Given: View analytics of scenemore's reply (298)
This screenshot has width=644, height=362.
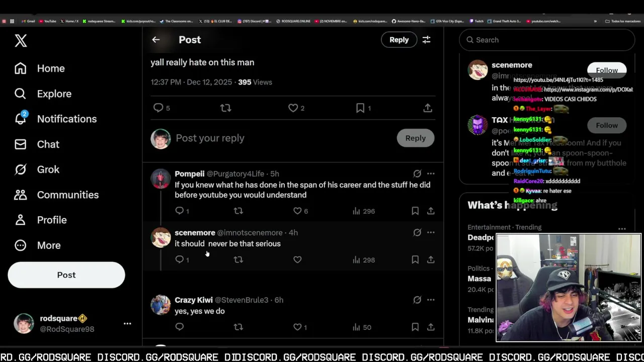Looking at the screenshot, I should 363,260.
